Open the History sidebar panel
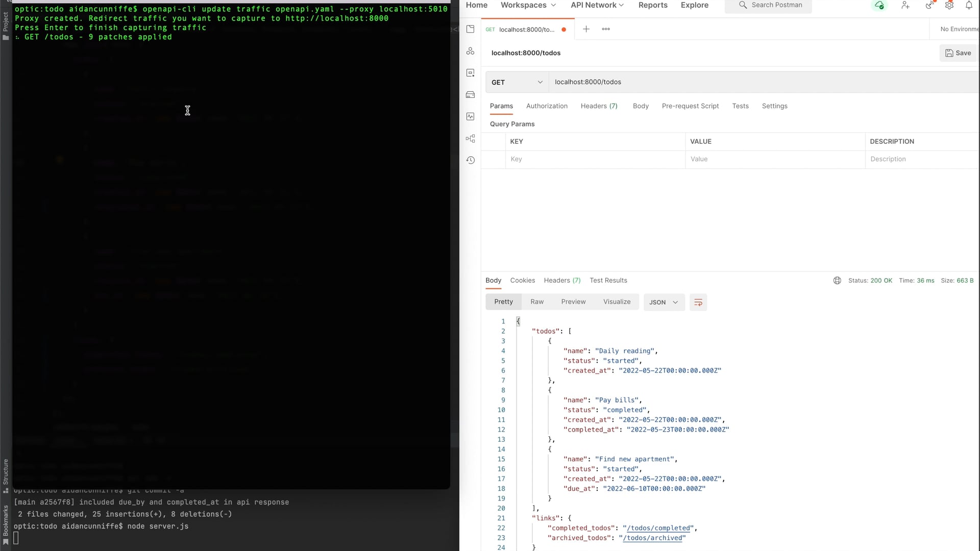This screenshot has height=551, width=980. [x=471, y=160]
